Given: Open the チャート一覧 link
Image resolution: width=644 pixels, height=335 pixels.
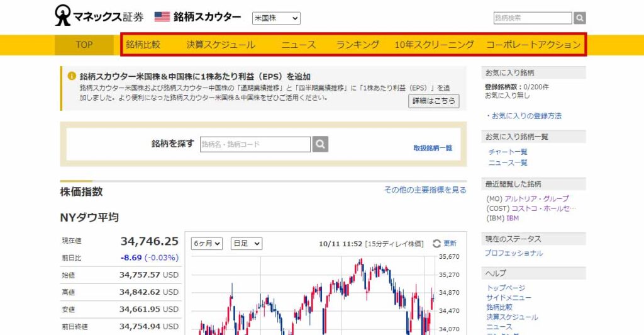Looking at the screenshot, I should 508,152.
